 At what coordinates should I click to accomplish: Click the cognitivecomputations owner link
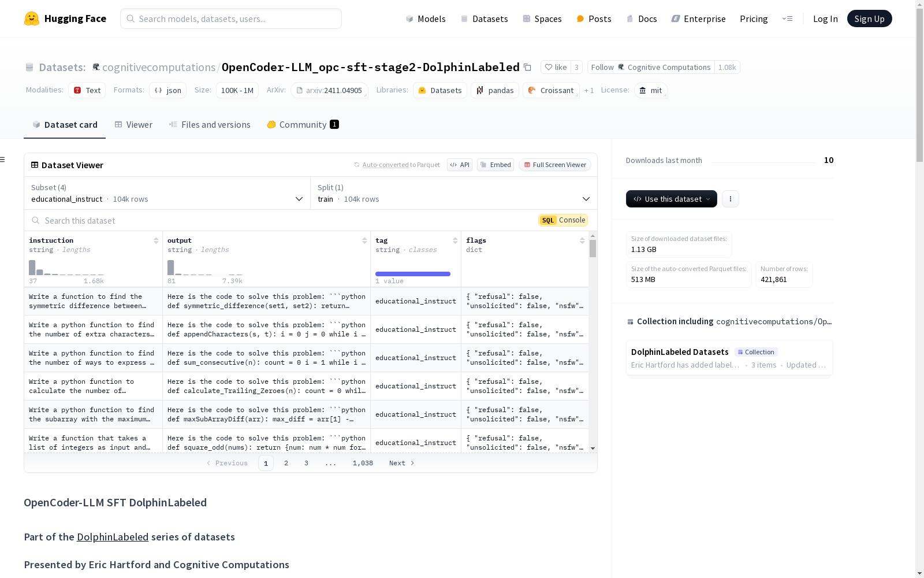pos(159,67)
